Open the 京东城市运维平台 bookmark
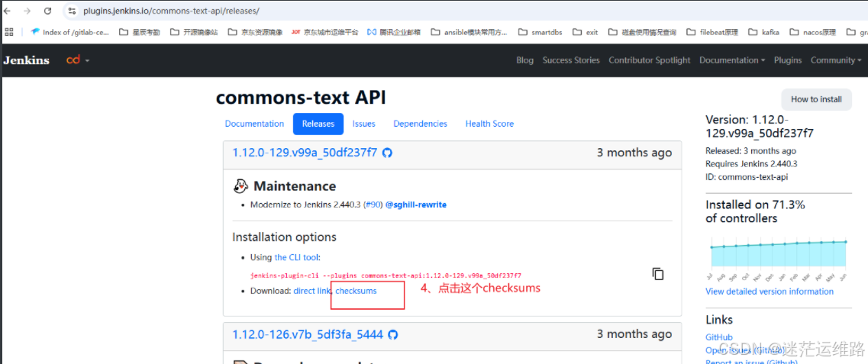Image resolution: width=868 pixels, height=364 pixels. [325, 32]
